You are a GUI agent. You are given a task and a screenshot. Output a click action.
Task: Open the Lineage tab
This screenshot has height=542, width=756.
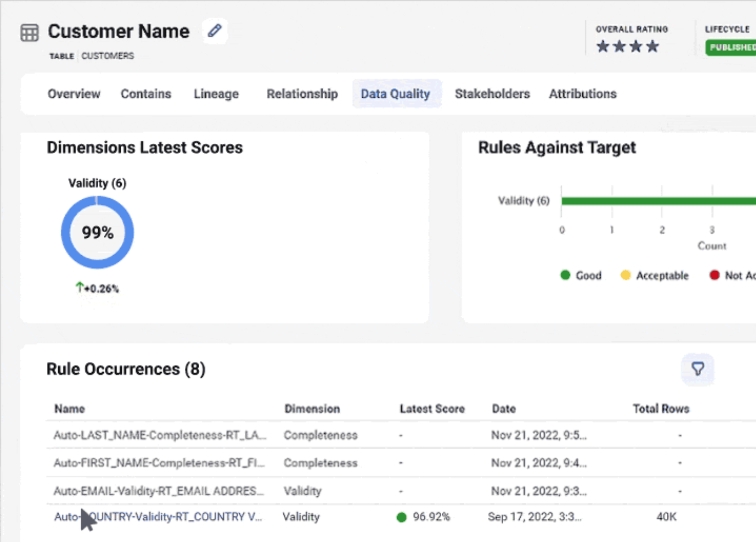click(216, 94)
